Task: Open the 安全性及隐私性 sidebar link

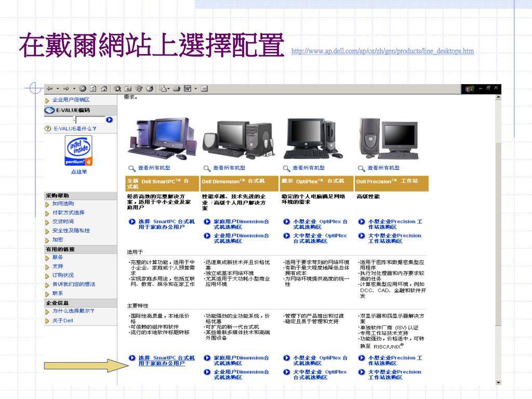Action: 71,231
